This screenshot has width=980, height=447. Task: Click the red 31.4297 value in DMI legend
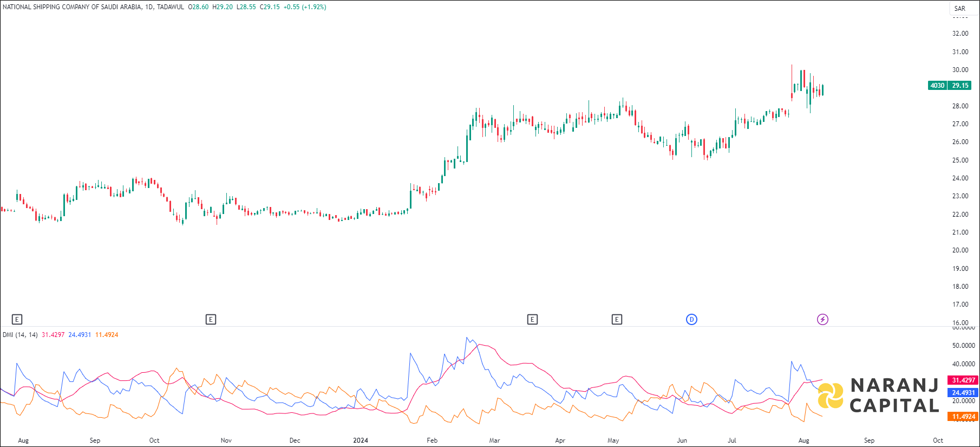(53, 335)
